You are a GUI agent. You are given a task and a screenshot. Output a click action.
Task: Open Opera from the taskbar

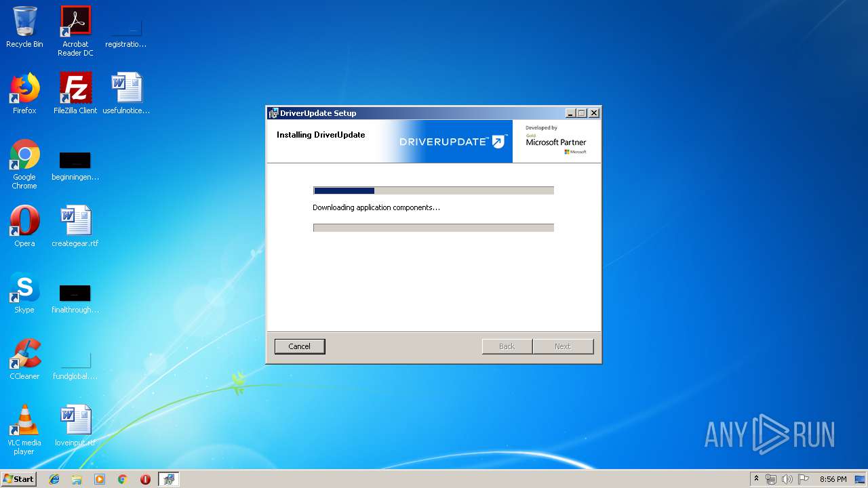point(145,479)
